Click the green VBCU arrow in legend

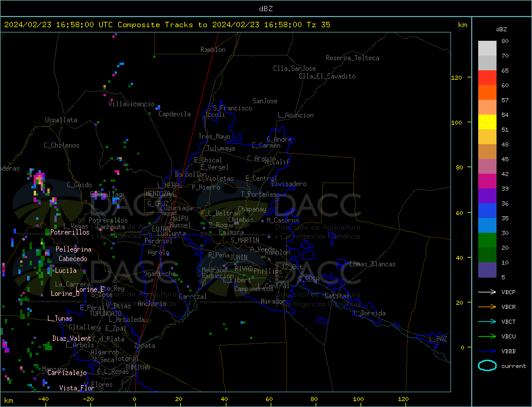tap(487, 337)
